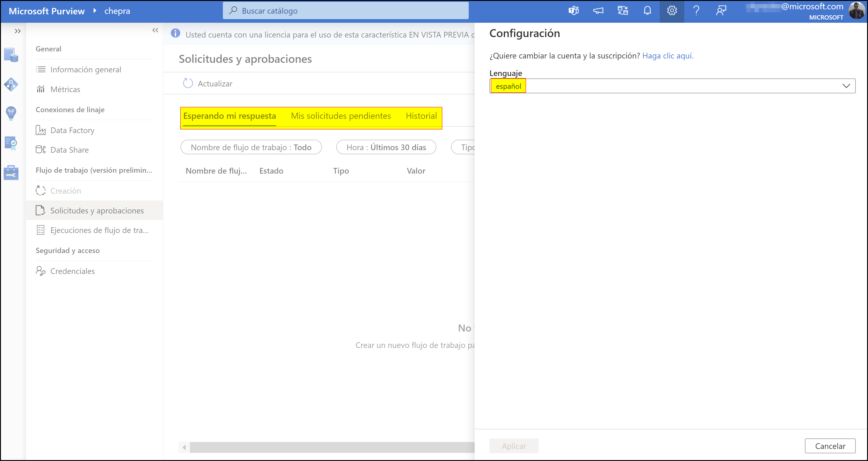Click inside the Buscar catálogo search field

click(345, 10)
